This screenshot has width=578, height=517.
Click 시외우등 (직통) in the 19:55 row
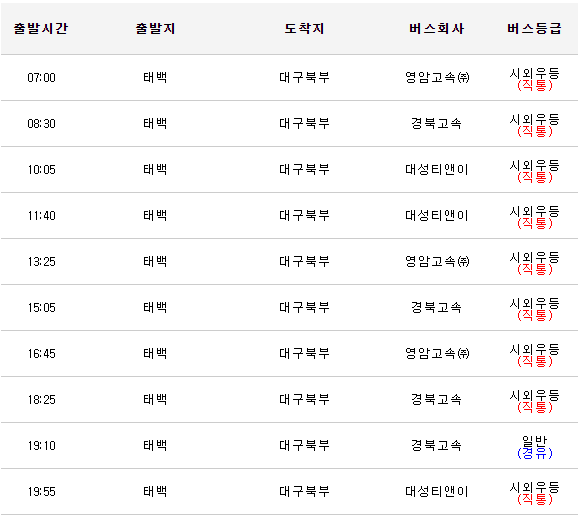pyautogui.click(x=535, y=494)
